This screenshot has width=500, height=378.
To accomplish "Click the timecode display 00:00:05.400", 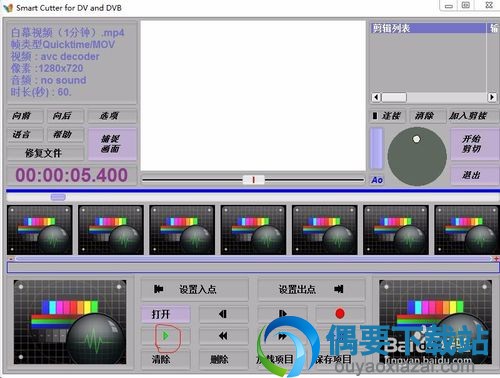I will pyautogui.click(x=72, y=175).
